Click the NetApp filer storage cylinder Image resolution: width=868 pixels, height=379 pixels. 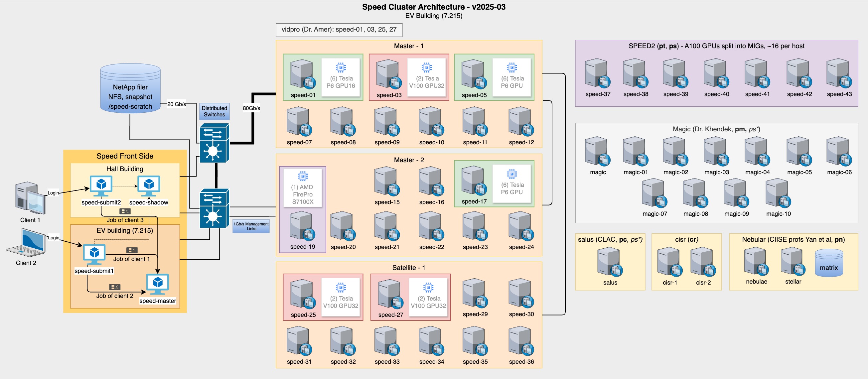[130, 88]
